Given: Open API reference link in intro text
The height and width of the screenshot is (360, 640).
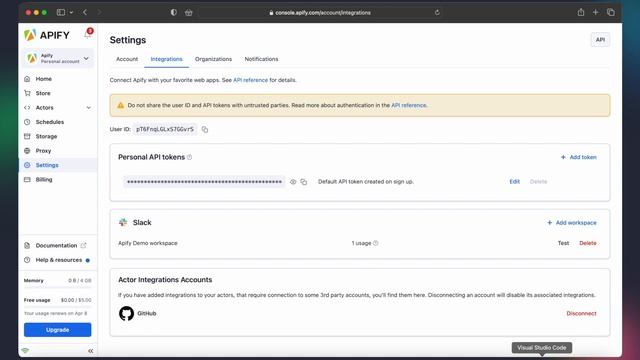Looking at the screenshot, I should point(251,80).
